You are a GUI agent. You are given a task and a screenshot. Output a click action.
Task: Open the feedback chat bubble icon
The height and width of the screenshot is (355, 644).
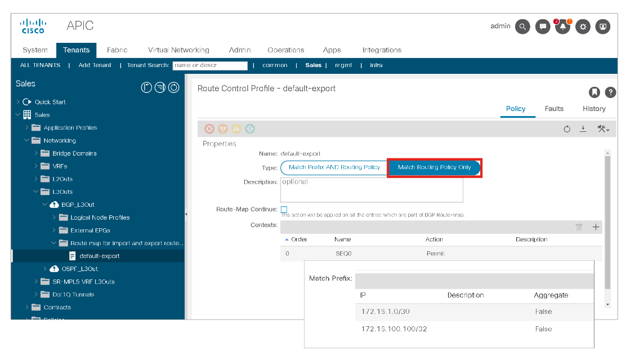point(543,26)
